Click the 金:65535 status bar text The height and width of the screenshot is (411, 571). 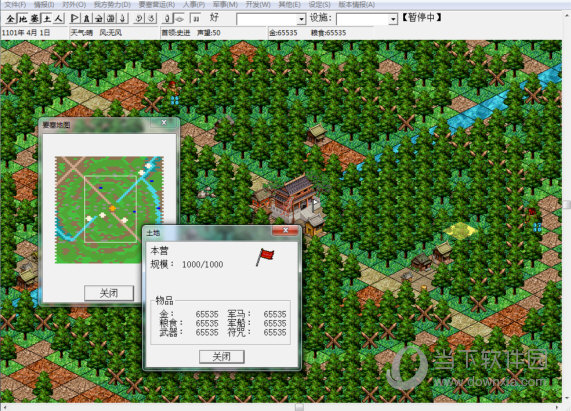pos(283,33)
